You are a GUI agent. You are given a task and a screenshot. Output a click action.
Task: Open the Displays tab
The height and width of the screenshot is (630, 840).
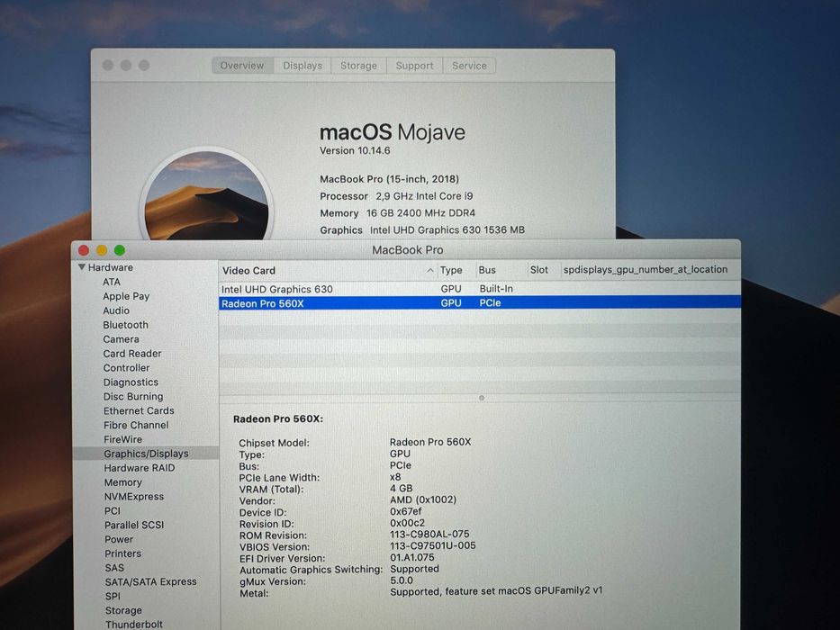(303, 66)
